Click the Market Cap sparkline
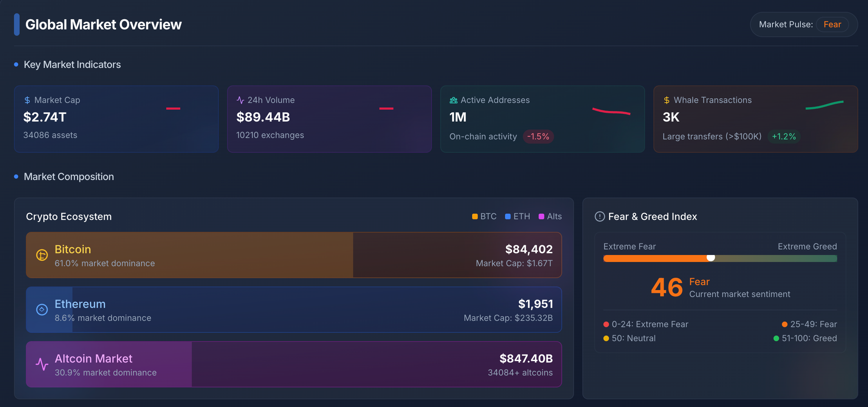 point(173,109)
